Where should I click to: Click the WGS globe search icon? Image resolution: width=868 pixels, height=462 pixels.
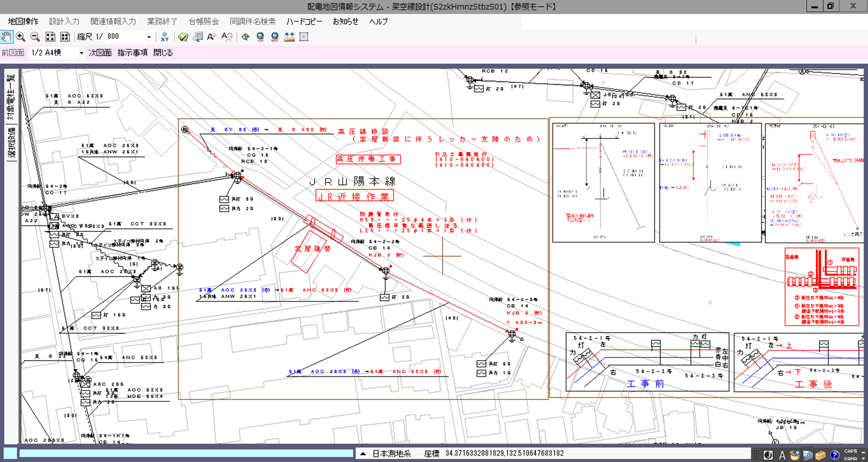[x=275, y=37]
